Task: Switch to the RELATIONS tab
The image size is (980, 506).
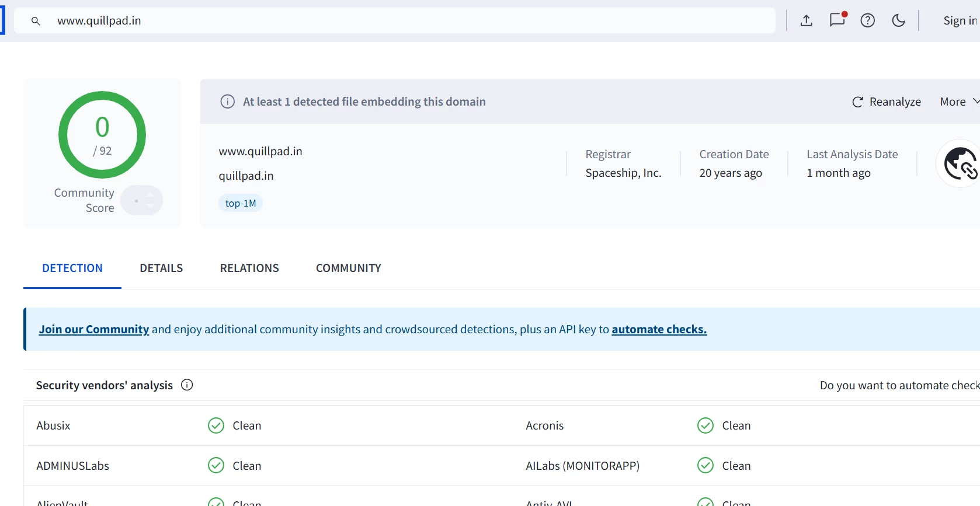Action: coord(249,268)
